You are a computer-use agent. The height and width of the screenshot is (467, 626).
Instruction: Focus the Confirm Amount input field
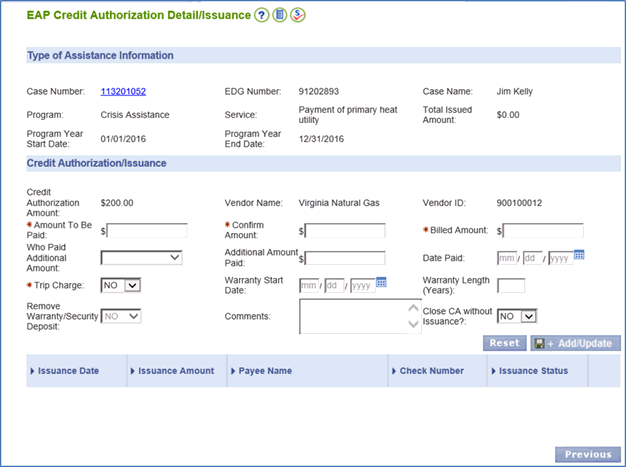(x=345, y=231)
